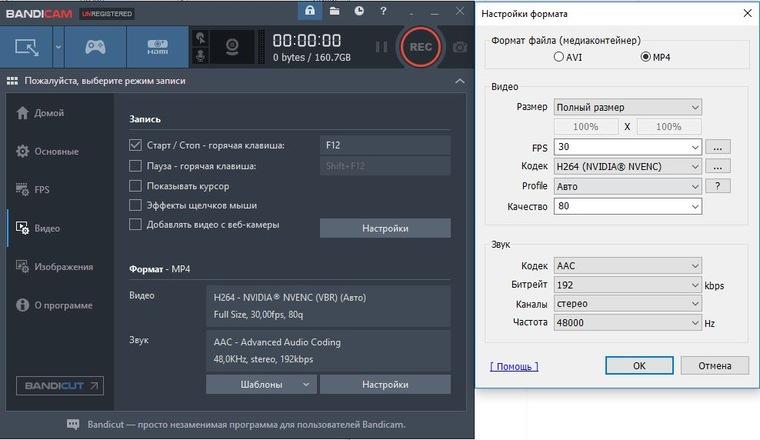This screenshot has height=440, width=760.
Task: Click the height 100% field
Action: pos(669,126)
